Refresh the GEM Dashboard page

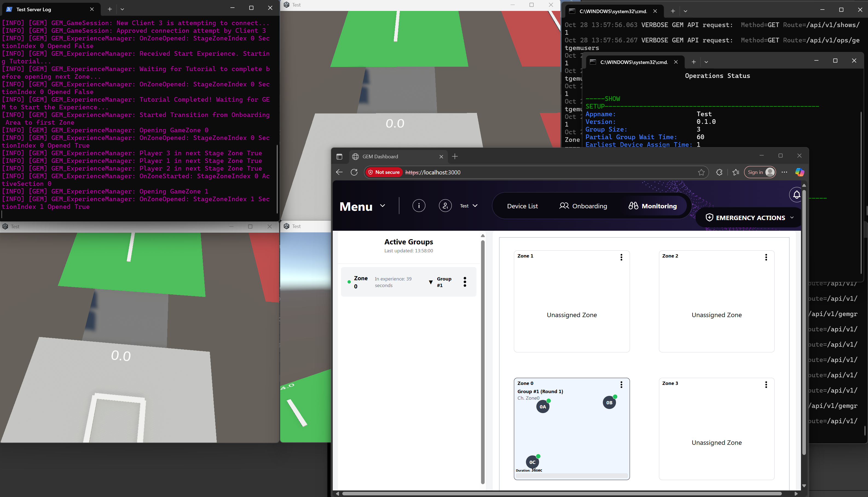pos(354,172)
